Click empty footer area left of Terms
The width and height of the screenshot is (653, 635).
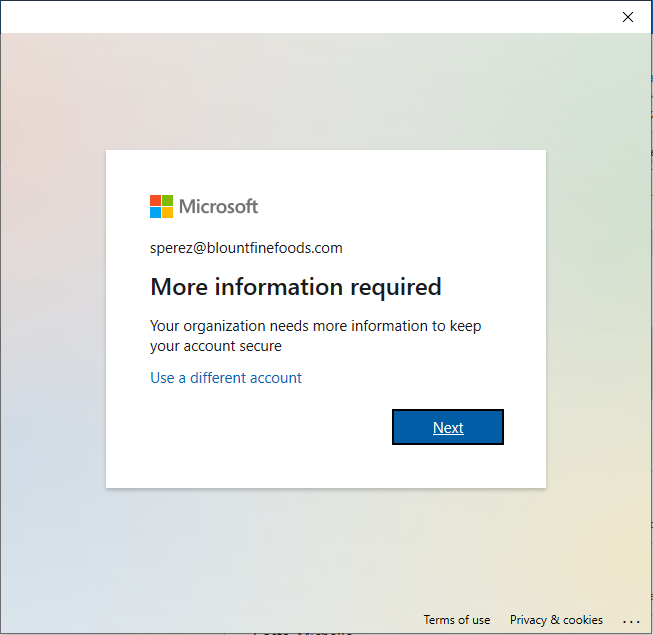point(200,620)
